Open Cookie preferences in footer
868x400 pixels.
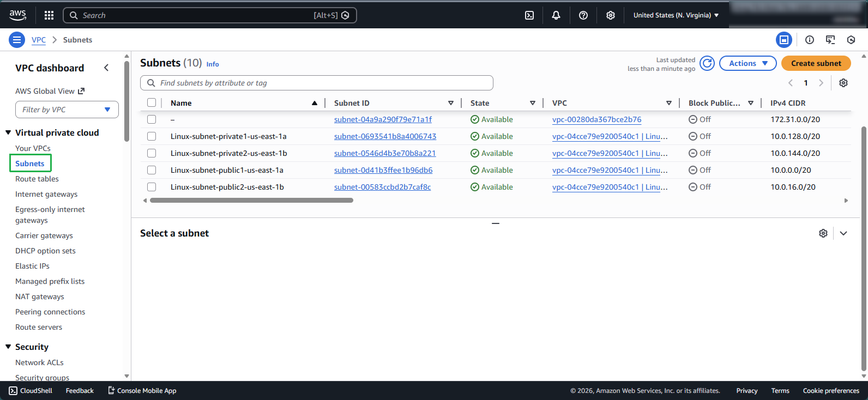click(831, 391)
